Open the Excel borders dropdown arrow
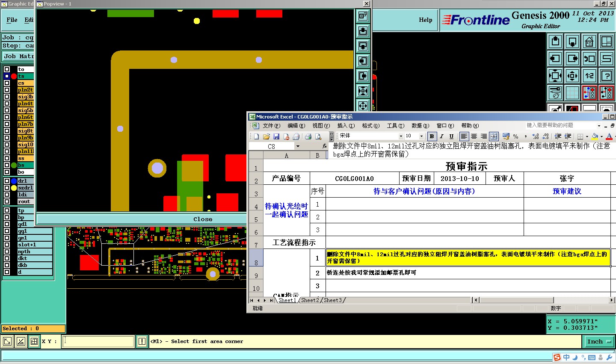 click(587, 136)
